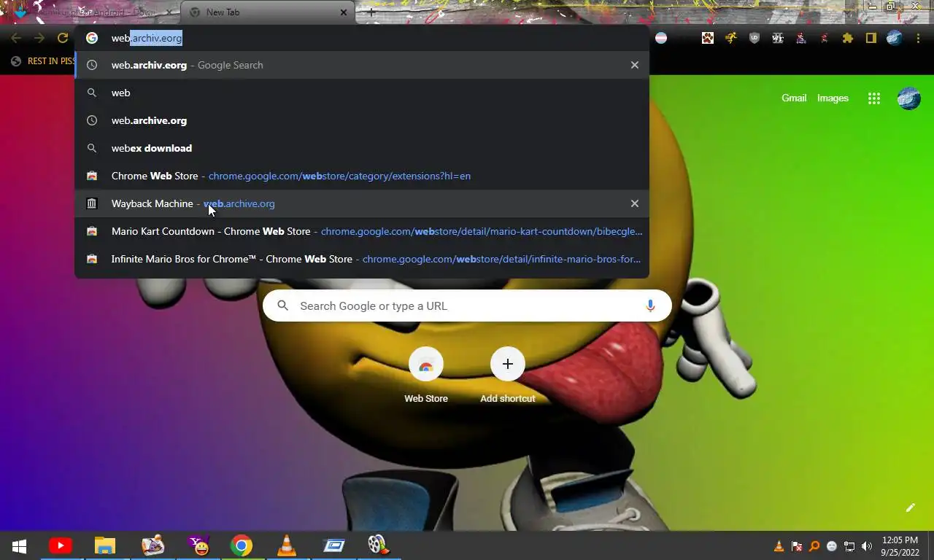Click the Wayback Machine building icon

click(x=92, y=203)
